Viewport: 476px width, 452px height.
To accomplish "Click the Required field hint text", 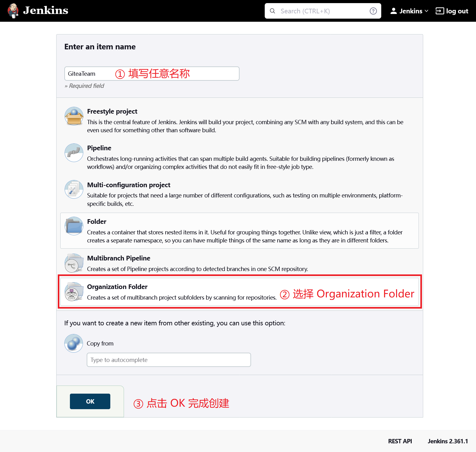I will 85,86.
